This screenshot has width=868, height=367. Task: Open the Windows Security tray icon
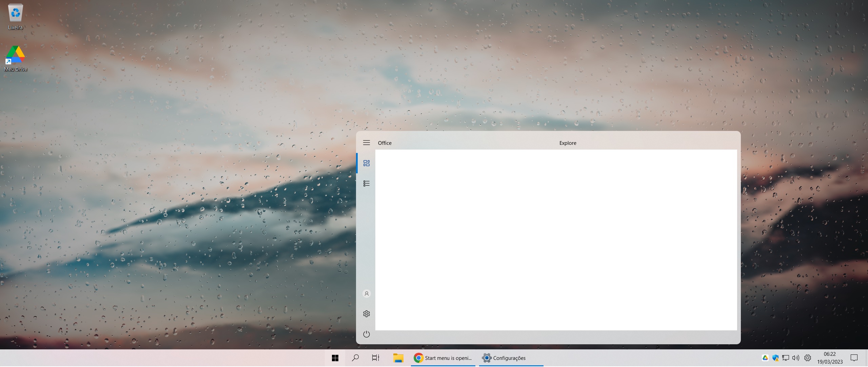tap(775, 358)
